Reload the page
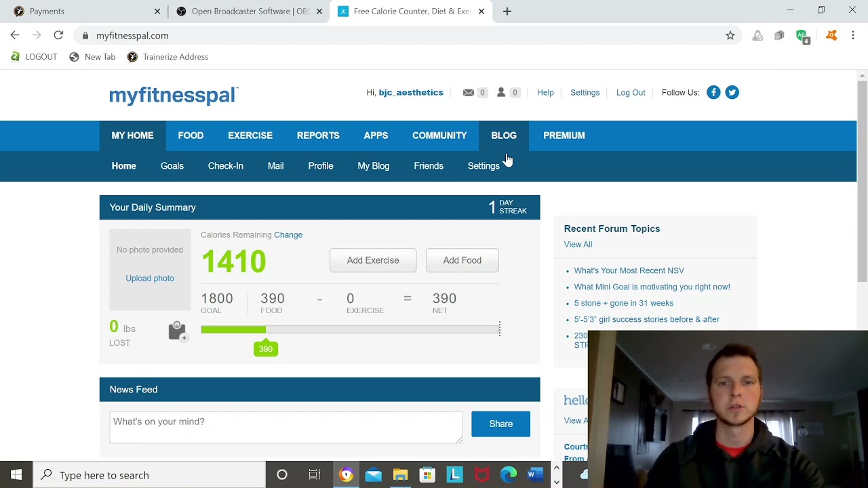The width and height of the screenshot is (868, 488). (x=58, y=35)
